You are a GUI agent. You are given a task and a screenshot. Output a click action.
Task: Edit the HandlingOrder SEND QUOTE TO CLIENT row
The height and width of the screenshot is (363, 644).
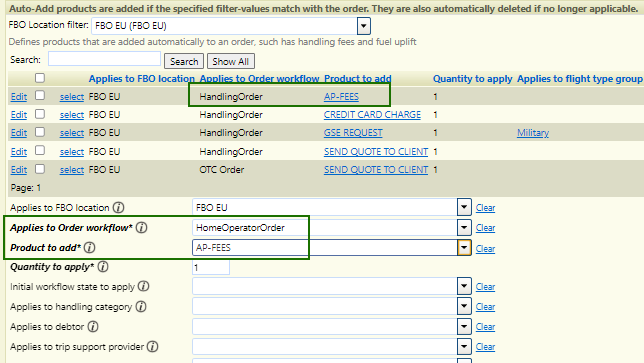click(19, 152)
